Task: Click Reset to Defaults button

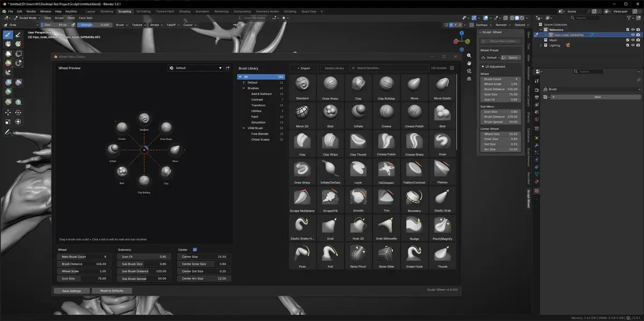Action: pos(112,291)
